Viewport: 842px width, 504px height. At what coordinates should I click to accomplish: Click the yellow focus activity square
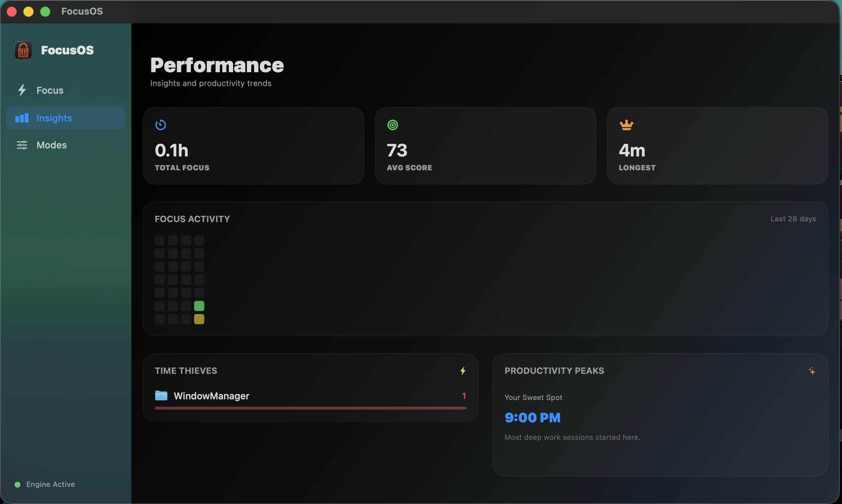click(x=199, y=319)
